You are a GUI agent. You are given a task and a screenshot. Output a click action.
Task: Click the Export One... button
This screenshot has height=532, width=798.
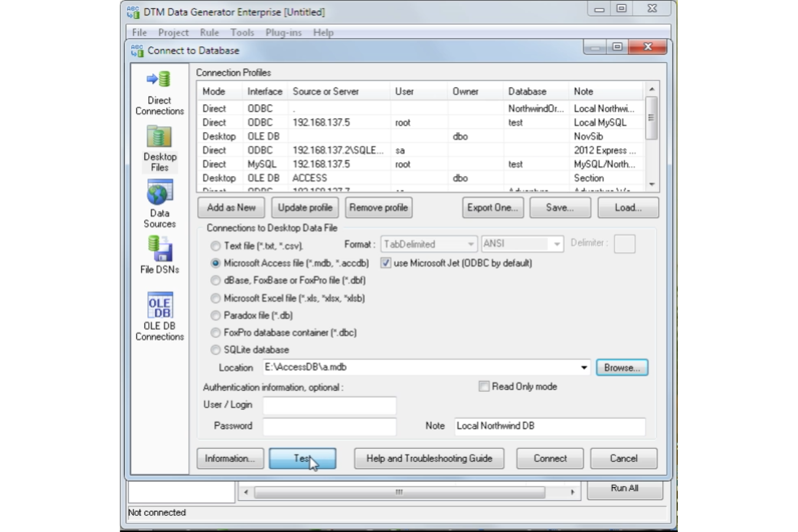(x=493, y=208)
